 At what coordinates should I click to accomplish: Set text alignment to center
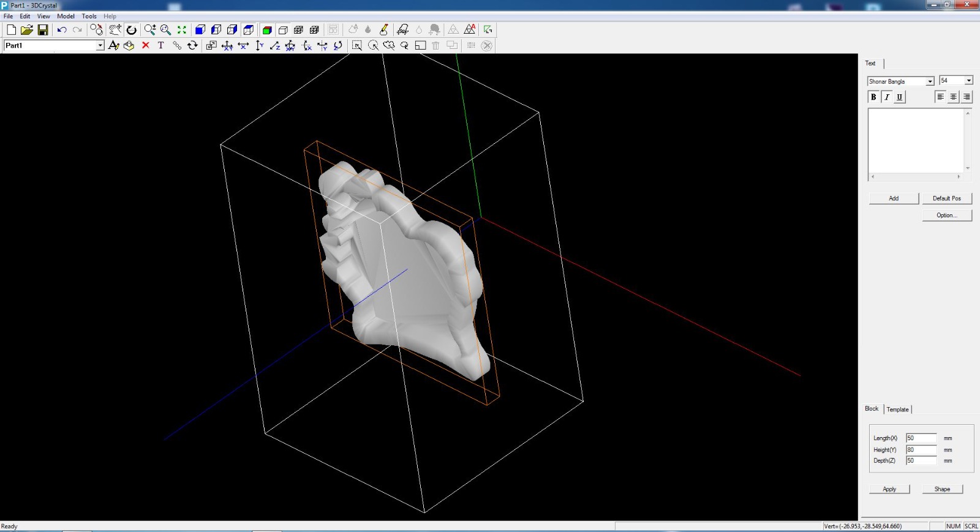coord(953,97)
